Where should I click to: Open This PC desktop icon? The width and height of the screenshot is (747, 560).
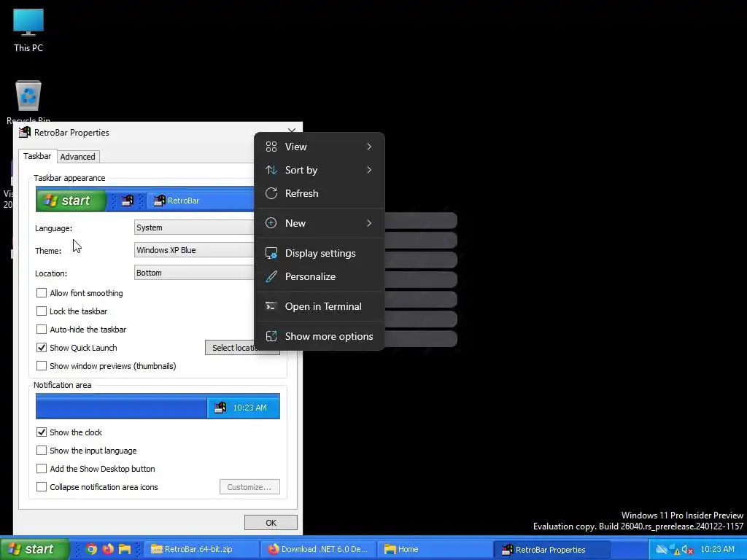click(x=28, y=30)
